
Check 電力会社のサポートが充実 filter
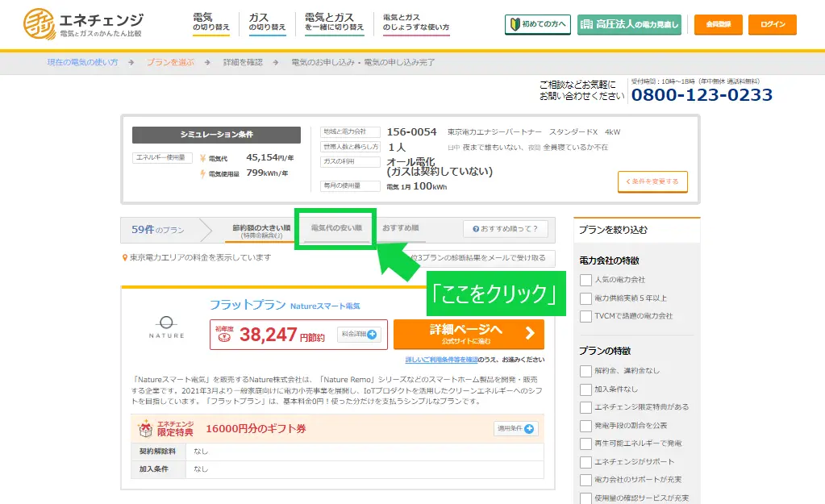coord(585,480)
